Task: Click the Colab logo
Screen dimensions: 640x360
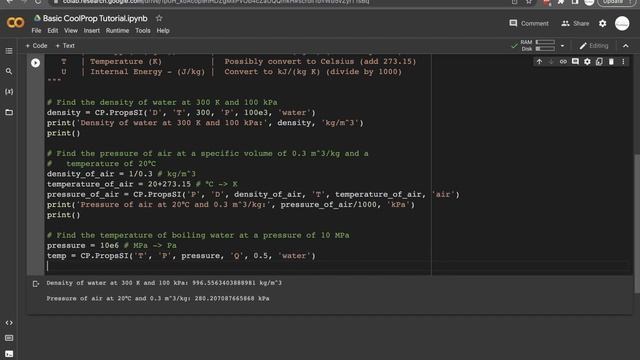Action: coord(16,23)
